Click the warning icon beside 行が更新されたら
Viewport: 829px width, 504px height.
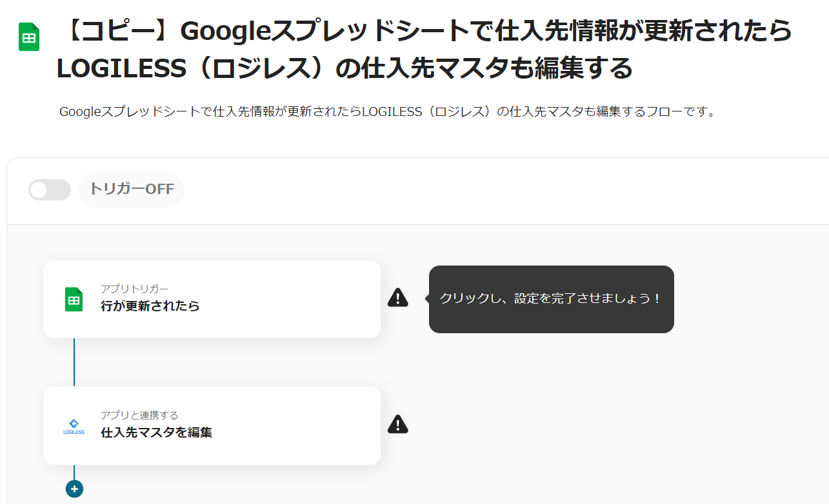pyautogui.click(x=398, y=298)
